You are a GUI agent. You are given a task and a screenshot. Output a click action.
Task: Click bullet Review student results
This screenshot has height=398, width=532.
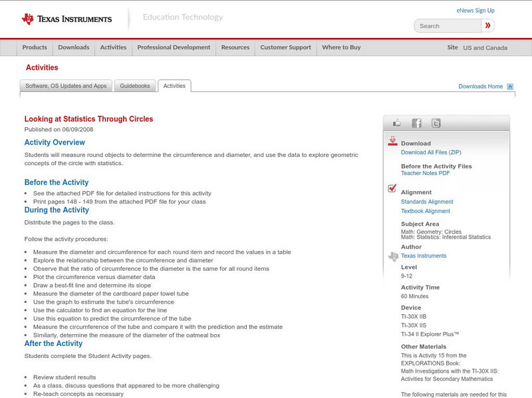tap(65, 377)
